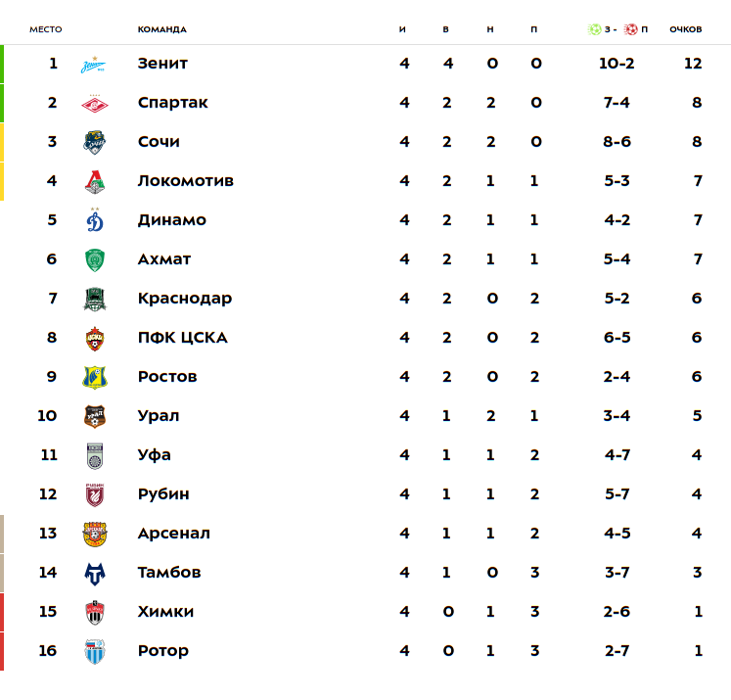Open the Химки team name link
Screen dimensions: 731x700
pos(165,612)
